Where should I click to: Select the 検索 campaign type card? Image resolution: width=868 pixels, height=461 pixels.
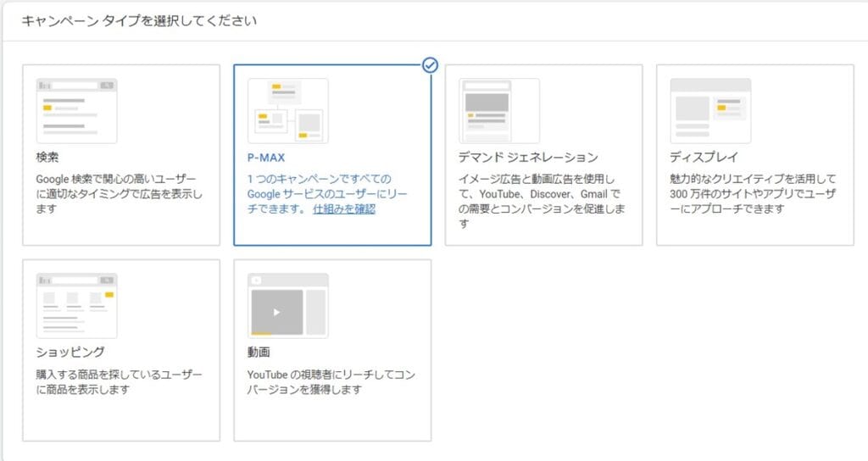pos(121,155)
